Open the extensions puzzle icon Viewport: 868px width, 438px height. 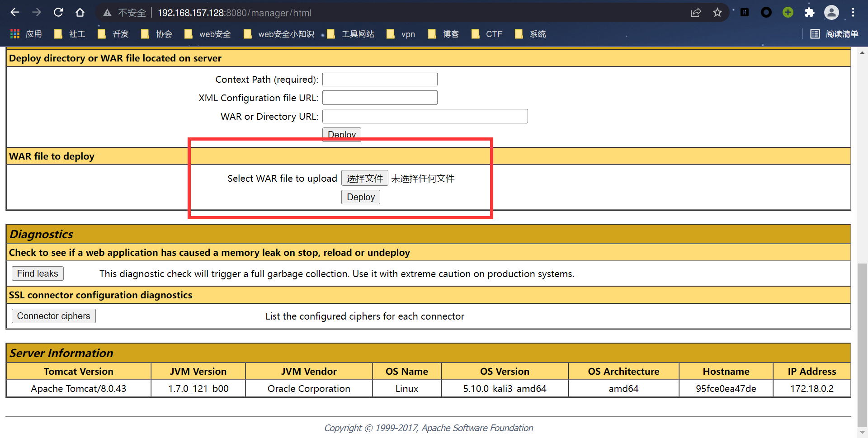coord(810,13)
